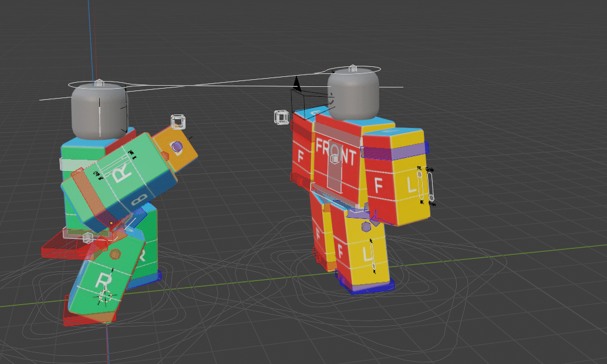Click the cube control above left character's hand
This screenshot has width=607, height=364.
pyautogui.click(x=178, y=122)
